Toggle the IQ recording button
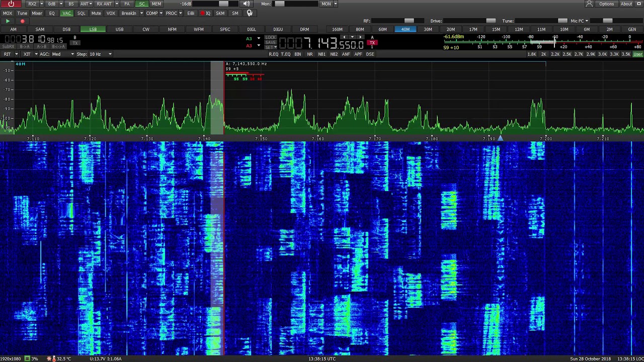The height and width of the screenshot is (362, 644). point(205,13)
